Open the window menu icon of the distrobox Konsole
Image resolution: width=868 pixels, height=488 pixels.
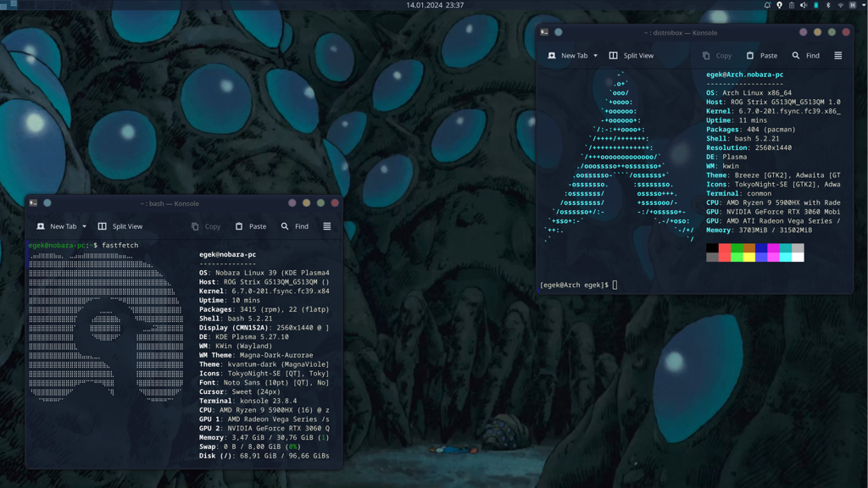pos(544,32)
